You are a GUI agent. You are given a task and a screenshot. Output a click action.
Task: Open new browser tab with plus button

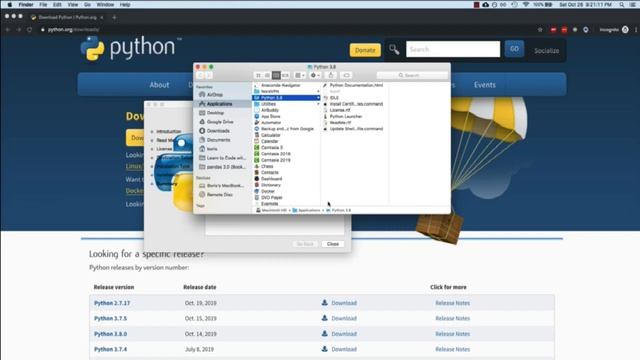click(114, 17)
